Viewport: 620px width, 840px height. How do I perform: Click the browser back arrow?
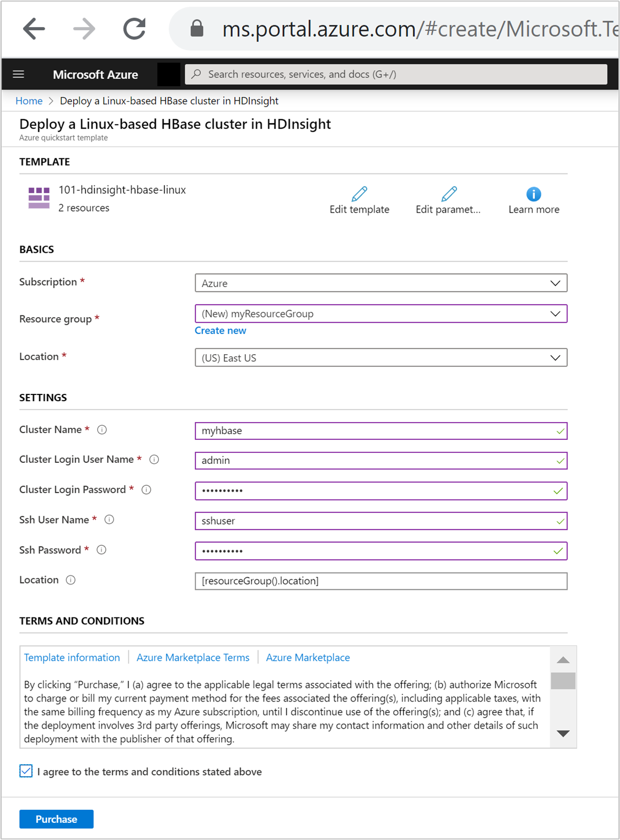34,29
